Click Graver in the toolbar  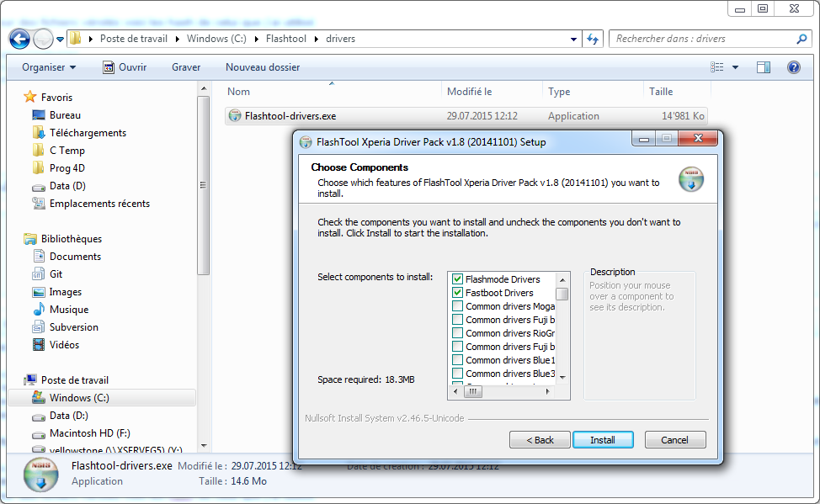point(186,67)
